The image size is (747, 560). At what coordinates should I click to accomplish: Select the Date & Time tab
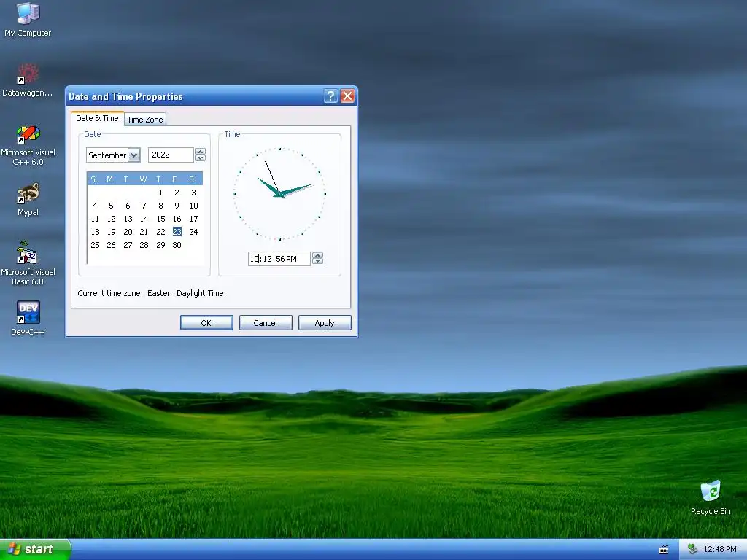pyautogui.click(x=97, y=118)
